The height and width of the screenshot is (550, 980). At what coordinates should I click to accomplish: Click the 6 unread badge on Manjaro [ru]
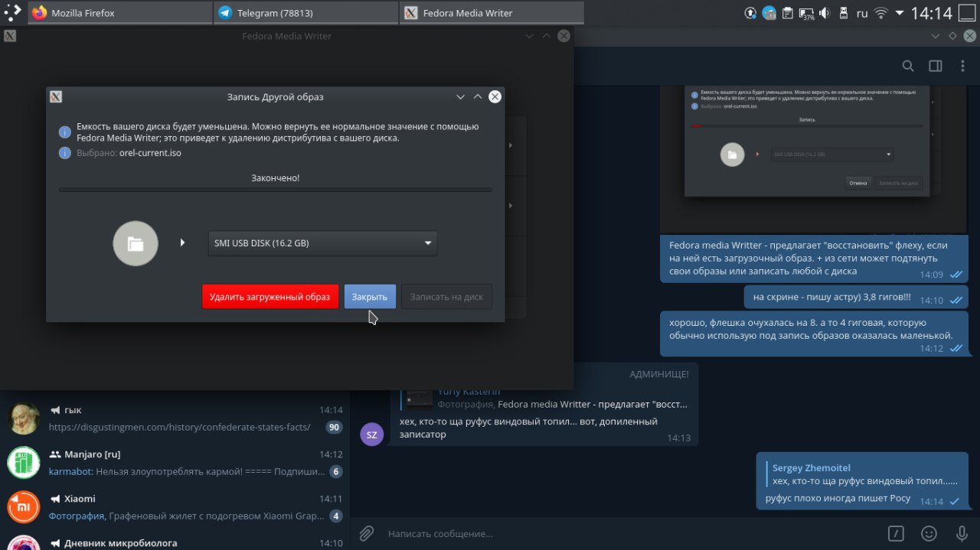point(336,471)
